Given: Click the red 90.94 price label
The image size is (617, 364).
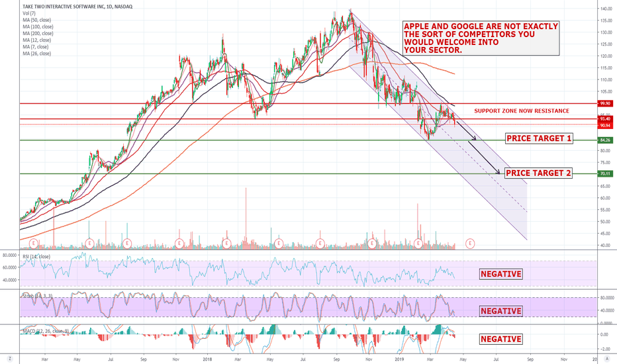Looking at the screenshot, I should click(605, 126).
